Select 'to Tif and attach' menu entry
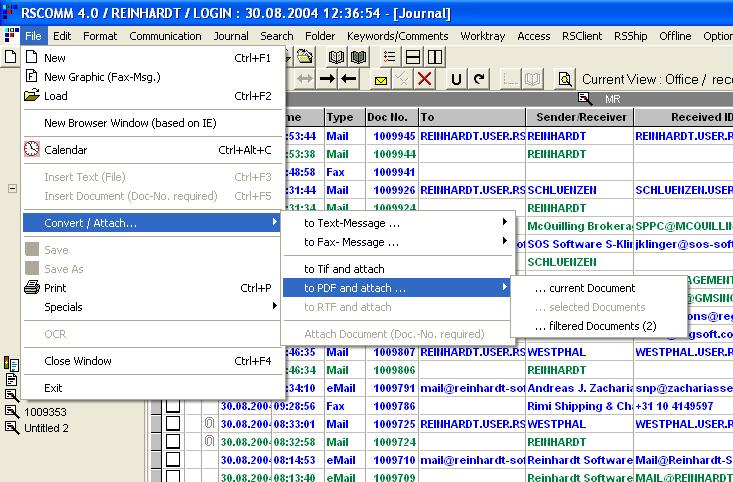The image size is (733, 482). coord(344,269)
